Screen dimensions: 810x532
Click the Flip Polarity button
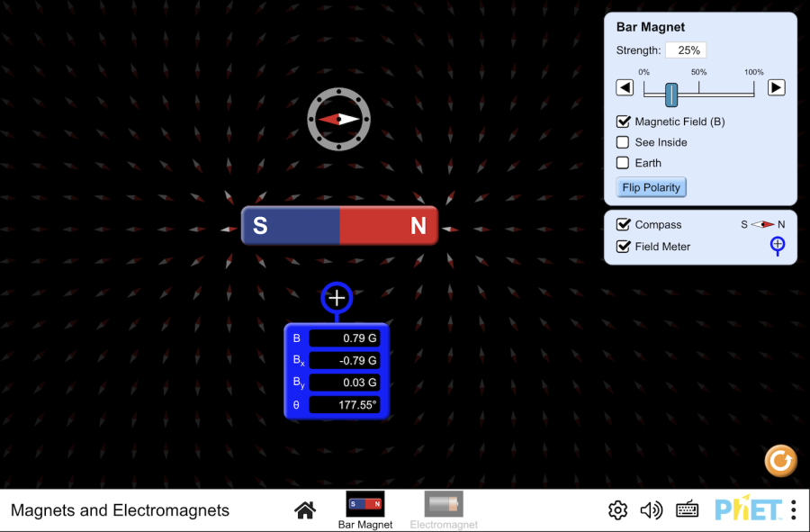[652, 187]
